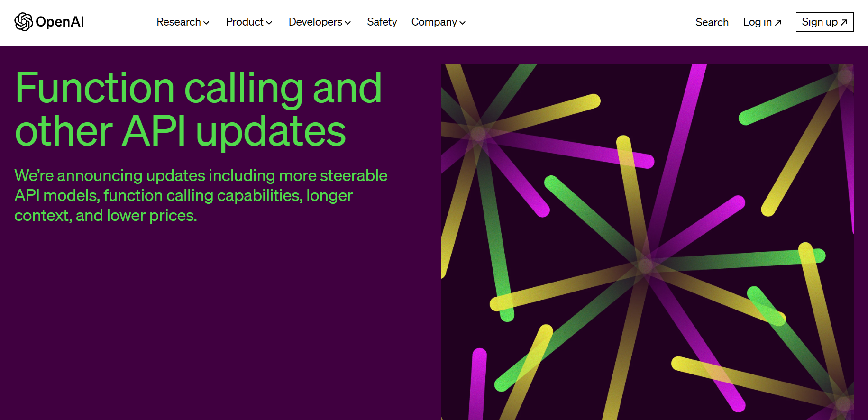The height and width of the screenshot is (420, 868).
Task: Open the Search option in header
Action: (x=712, y=22)
